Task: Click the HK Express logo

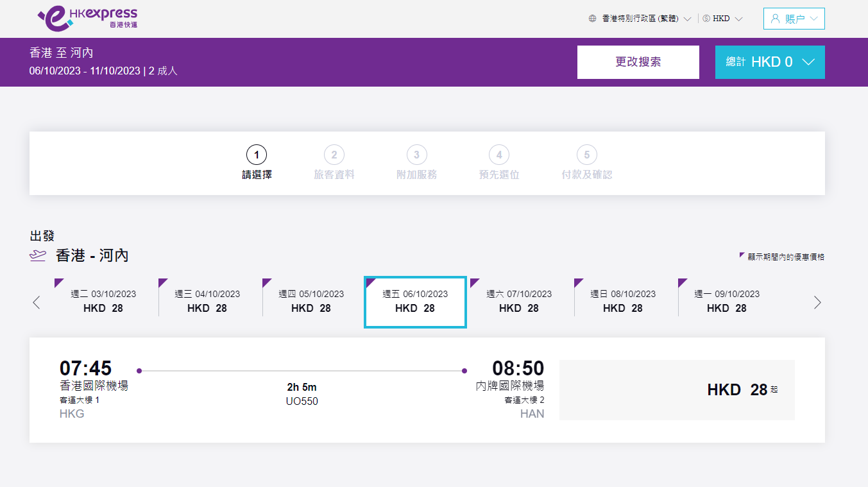Action: point(88,19)
